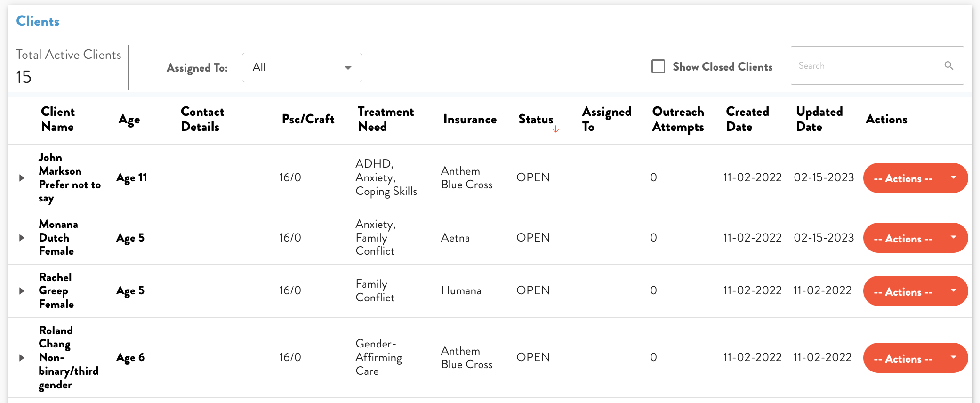Click the Assigned To column header
The height and width of the screenshot is (403, 980).
click(607, 119)
